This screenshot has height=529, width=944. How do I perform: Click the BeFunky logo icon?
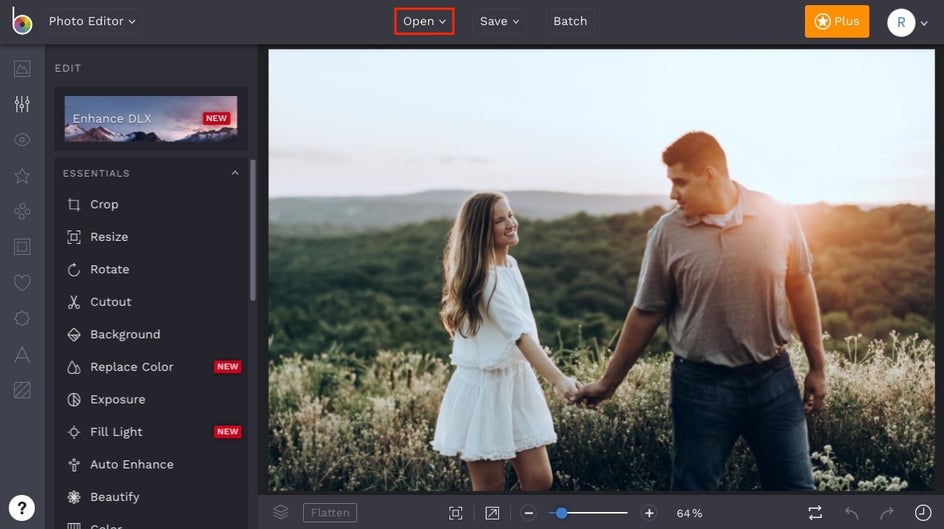point(22,21)
